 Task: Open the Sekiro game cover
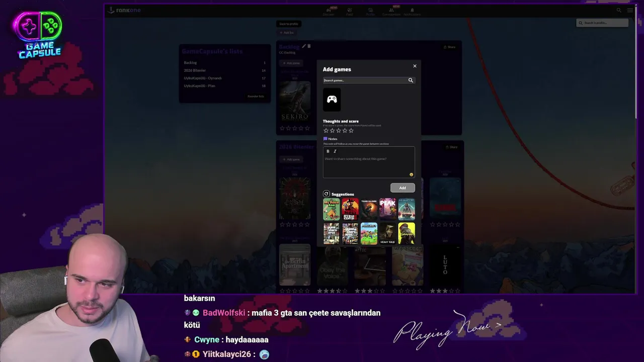(x=295, y=101)
